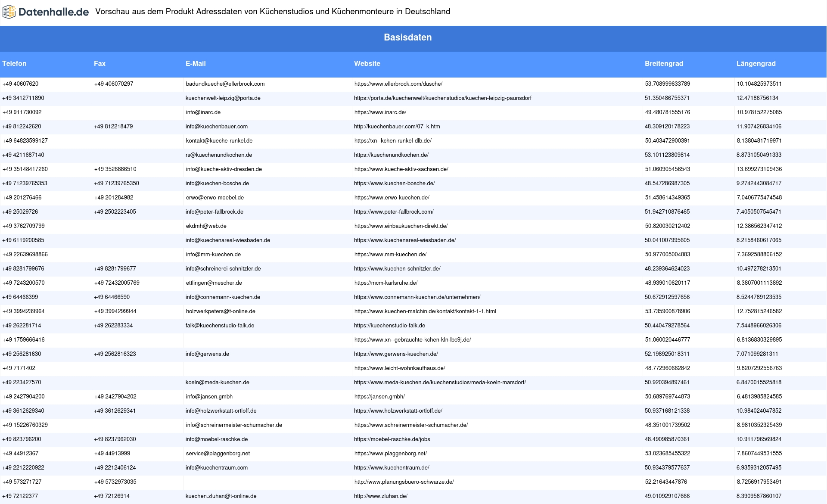Click the Datenhalle.de logo

(46, 12)
